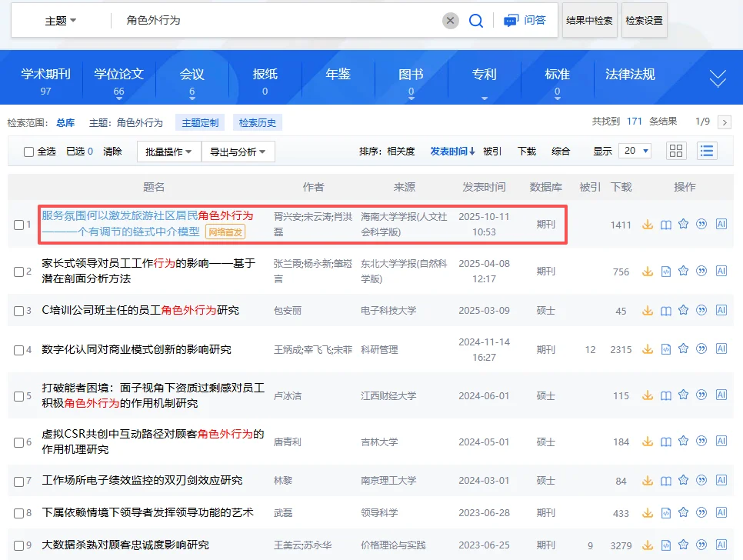Switch to grid view layout
Image resolution: width=743 pixels, height=560 pixels.
(676, 151)
